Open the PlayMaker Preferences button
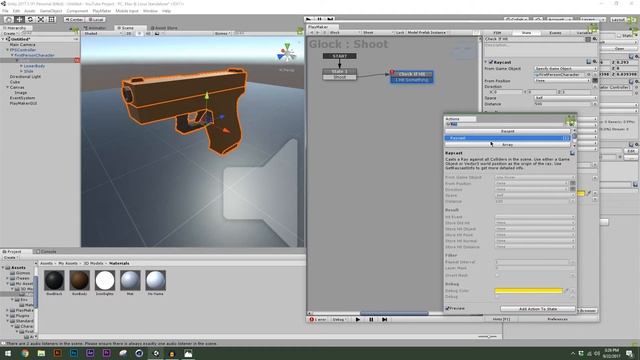 tap(557, 319)
